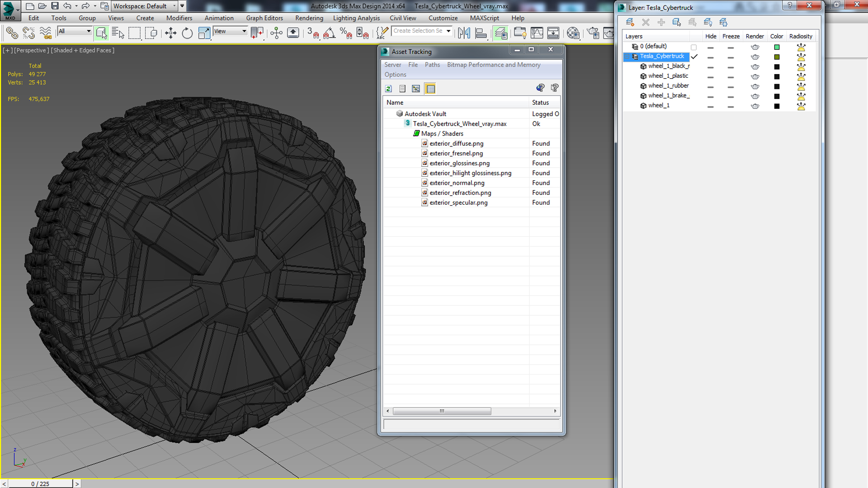
Task: Open the Rendering menu
Action: (x=309, y=18)
